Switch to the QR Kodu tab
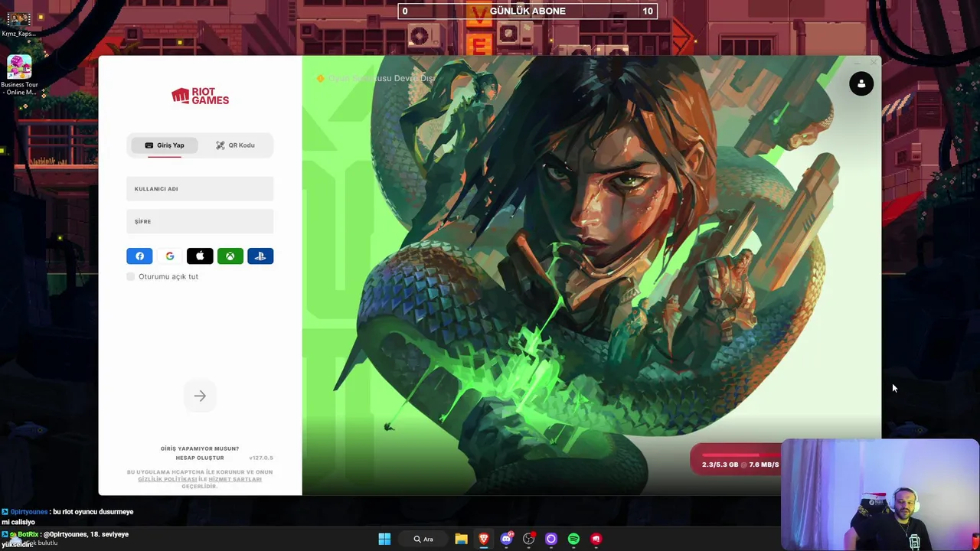This screenshot has width=980, height=551. click(235, 145)
